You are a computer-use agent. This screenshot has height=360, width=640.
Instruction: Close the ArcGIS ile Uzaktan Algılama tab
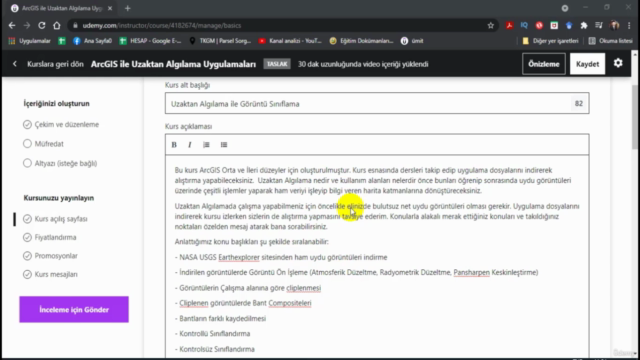(110, 8)
